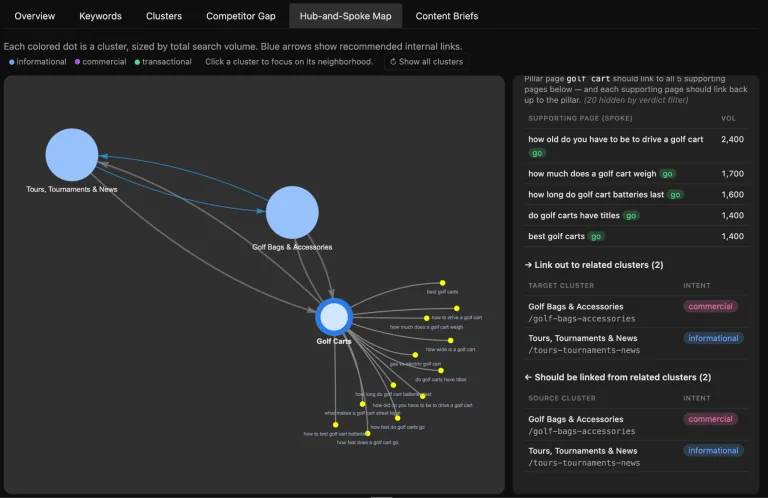Click the Tours, Tournaments & News map label

pyautogui.click(x=72, y=190)
